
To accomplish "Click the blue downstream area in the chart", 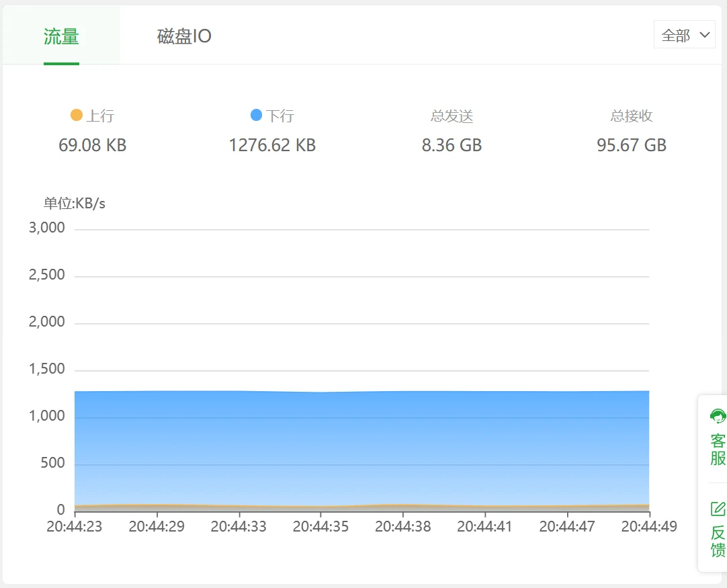I will [x=361, y=444].
